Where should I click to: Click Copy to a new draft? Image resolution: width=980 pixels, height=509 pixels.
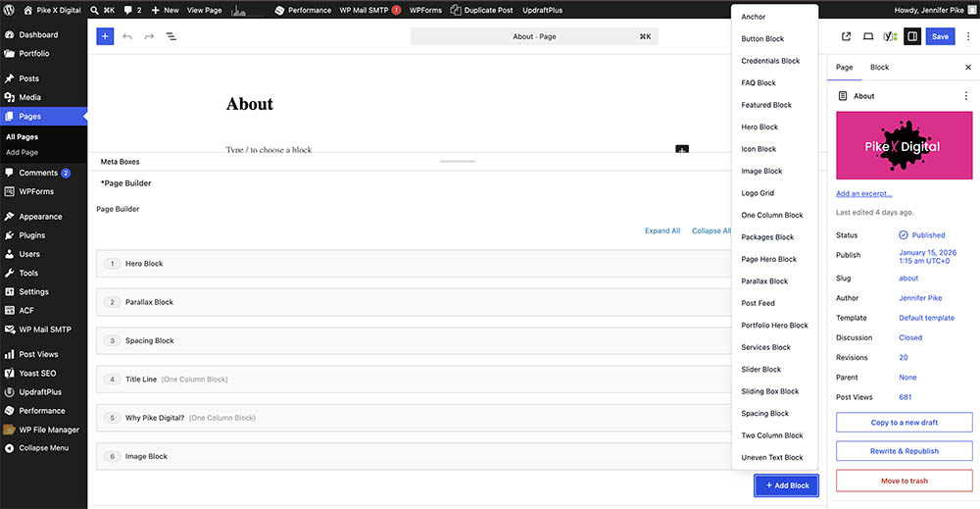905,422
